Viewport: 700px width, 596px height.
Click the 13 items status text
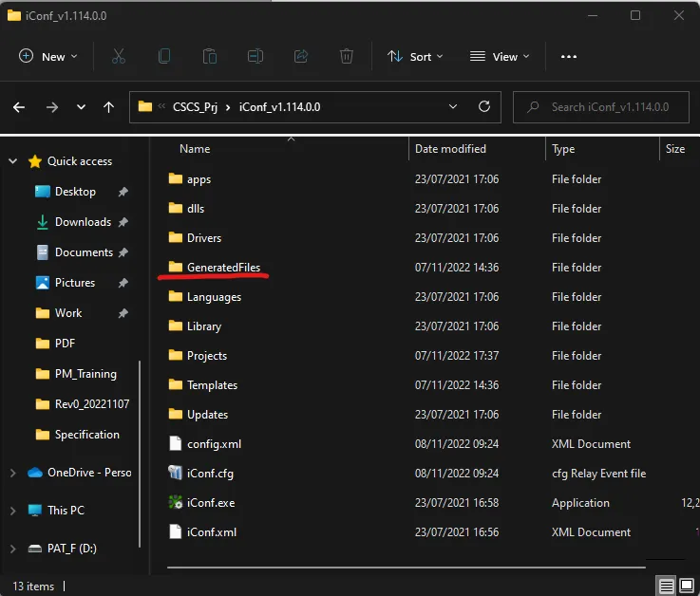[33, 587]
